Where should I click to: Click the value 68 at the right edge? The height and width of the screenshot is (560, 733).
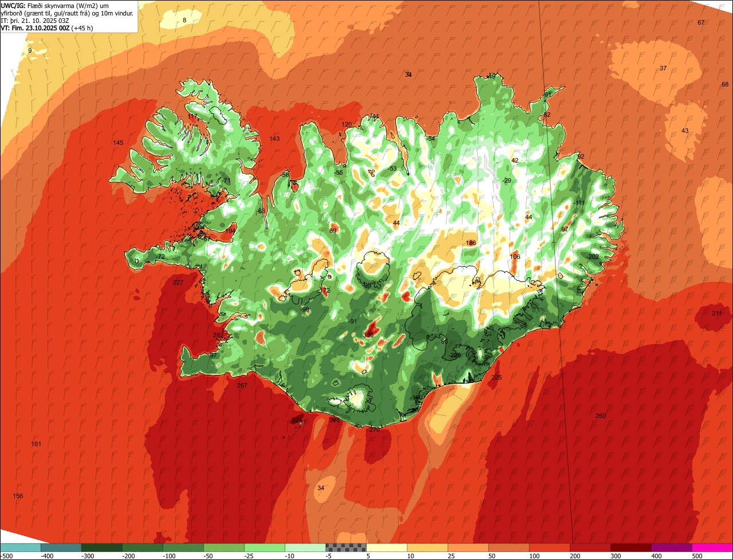(x=725, y=85)
